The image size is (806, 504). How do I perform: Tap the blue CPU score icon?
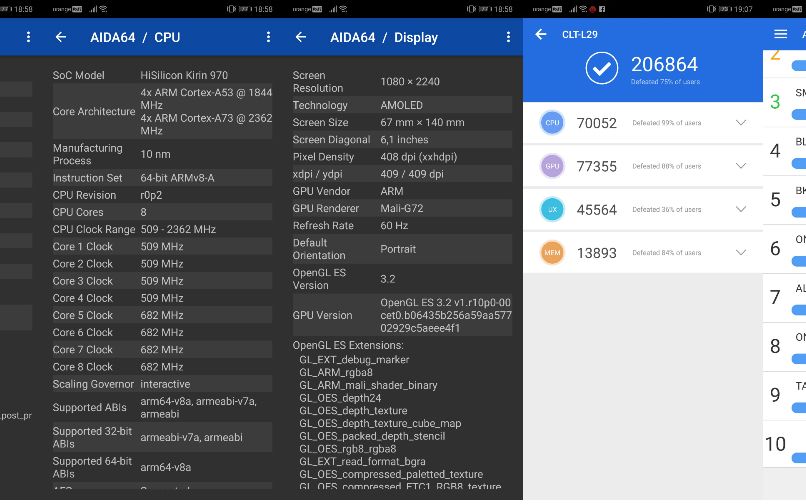pyautogui.click(x=552, y=123)
